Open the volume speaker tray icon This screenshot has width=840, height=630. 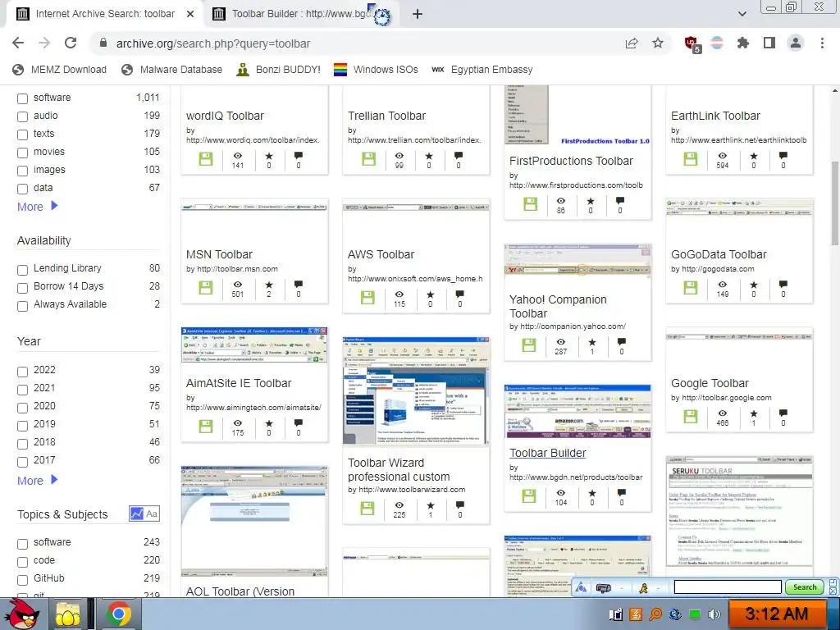tap(714, 614)
